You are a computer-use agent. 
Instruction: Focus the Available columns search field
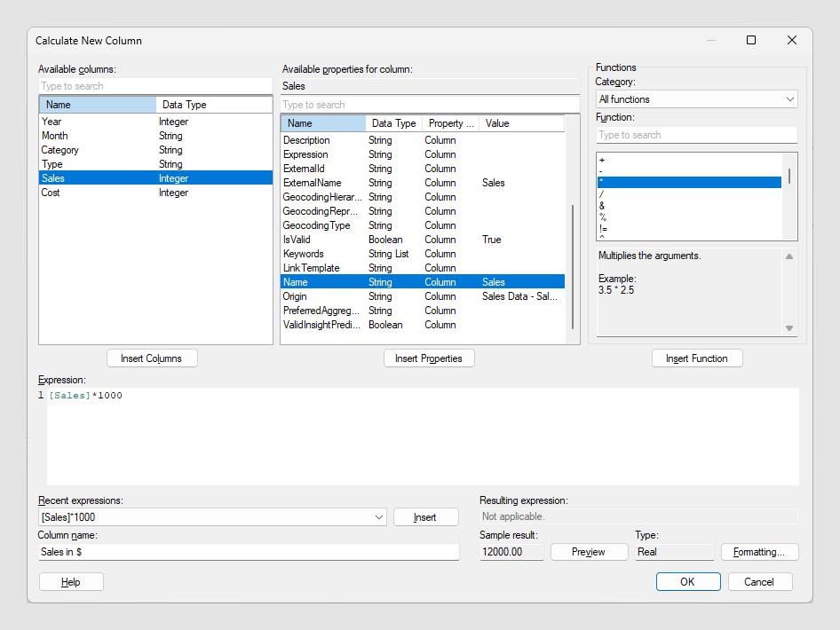tap(155, 86)
